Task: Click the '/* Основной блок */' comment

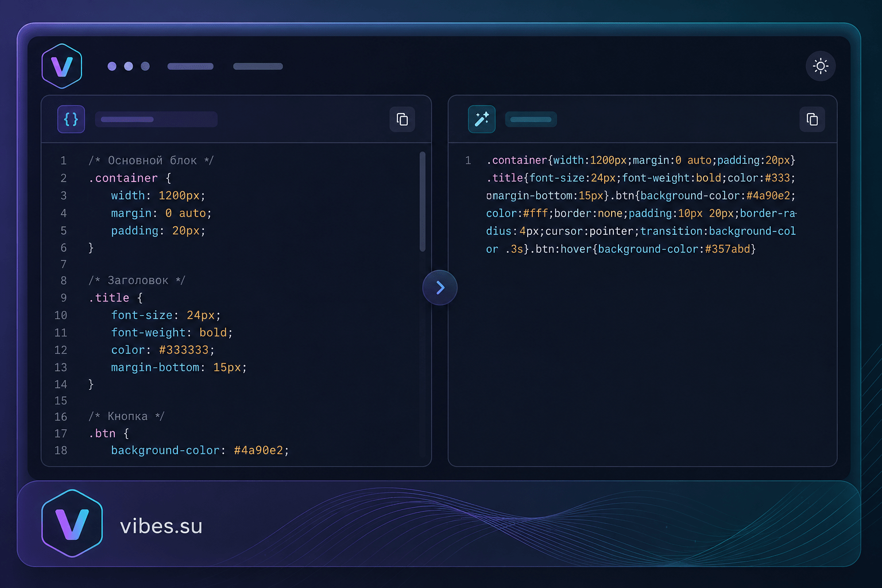Action: click(x=151, y=160)
